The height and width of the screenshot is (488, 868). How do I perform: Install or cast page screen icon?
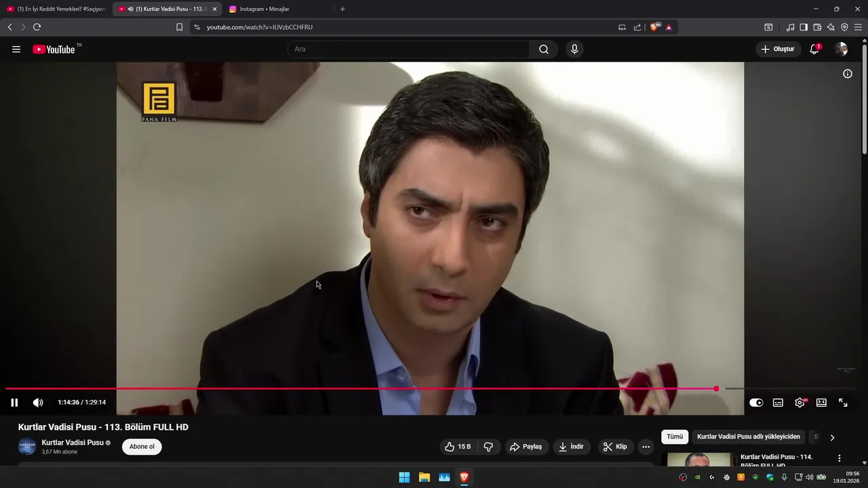pyautogui.click(x=622, y=27)
